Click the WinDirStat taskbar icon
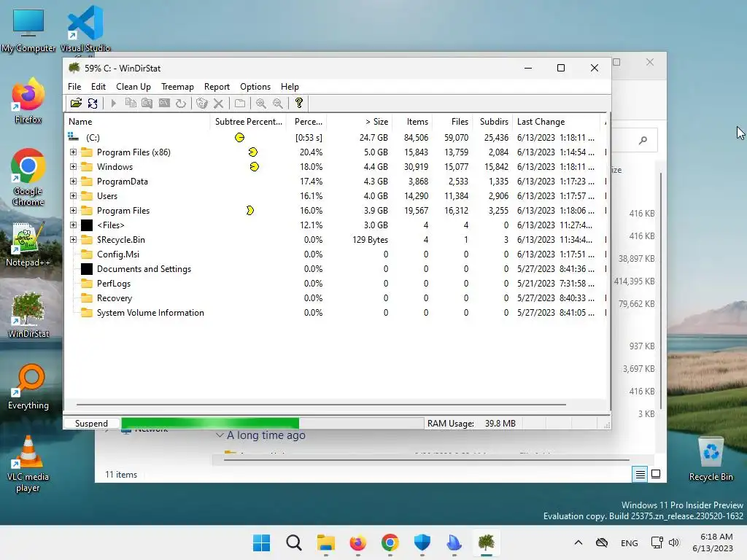 coord(486,542)
